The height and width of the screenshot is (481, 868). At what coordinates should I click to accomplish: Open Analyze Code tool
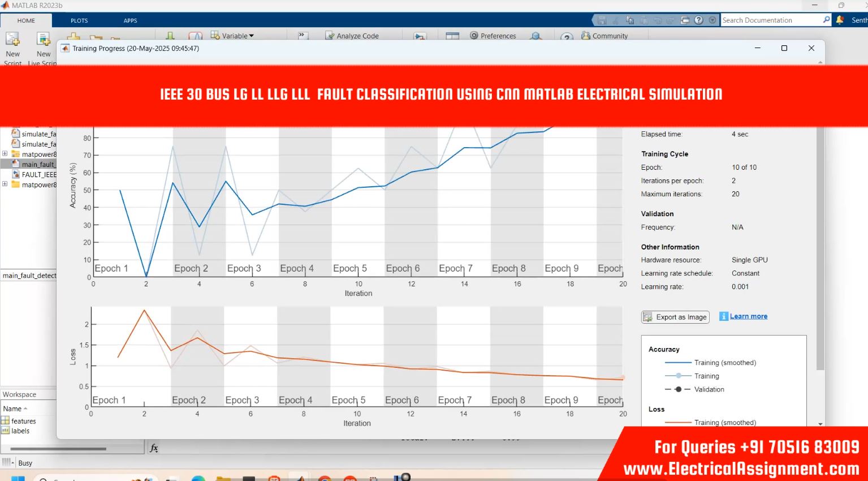[x=352, y=36]
